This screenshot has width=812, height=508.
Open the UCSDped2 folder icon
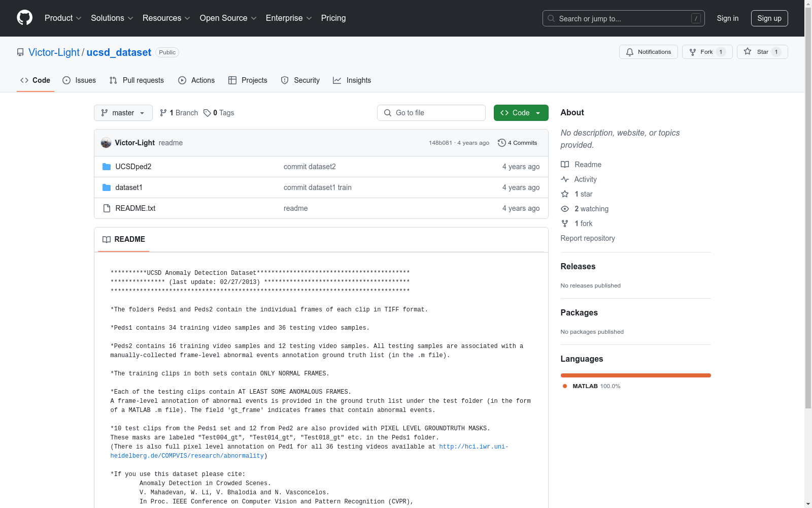(107, 167)
